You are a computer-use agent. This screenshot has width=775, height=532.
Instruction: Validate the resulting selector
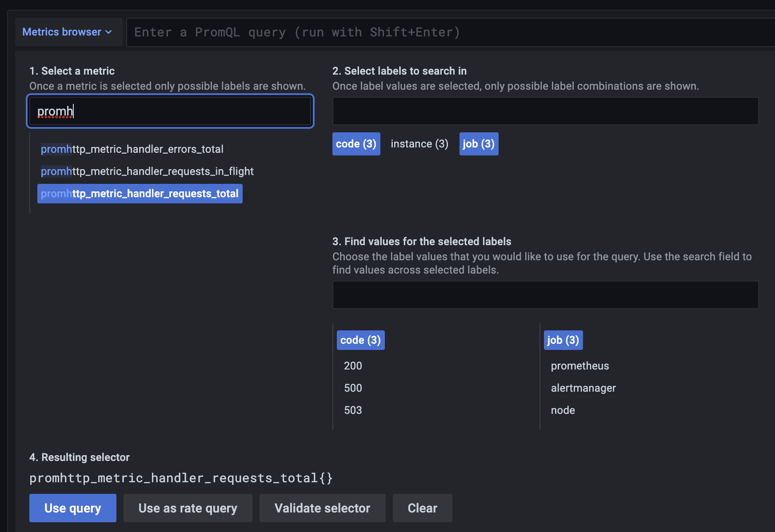(x=322, y=508)
